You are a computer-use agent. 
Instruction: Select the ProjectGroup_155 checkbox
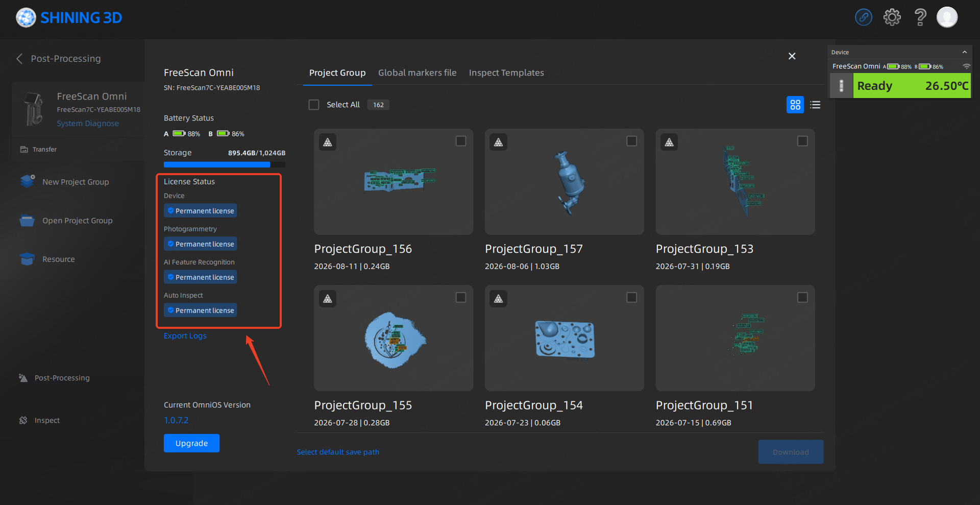tap(461, 297)
